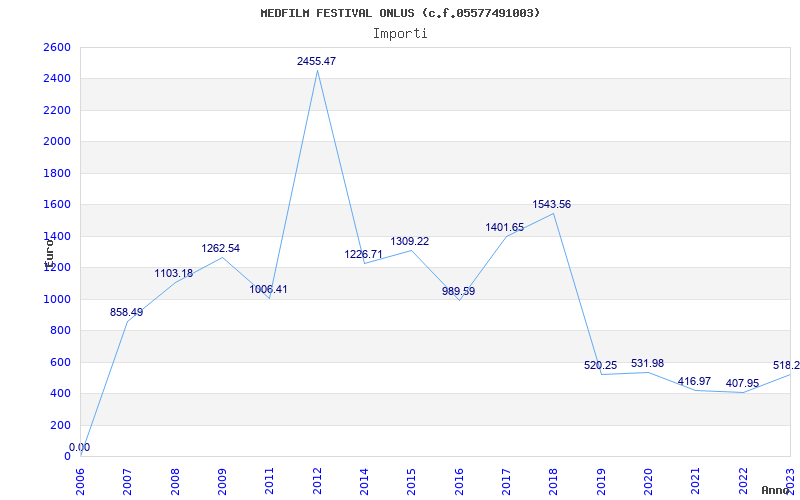
Task: Click data label 1543.56
Action: coord(552,205)
